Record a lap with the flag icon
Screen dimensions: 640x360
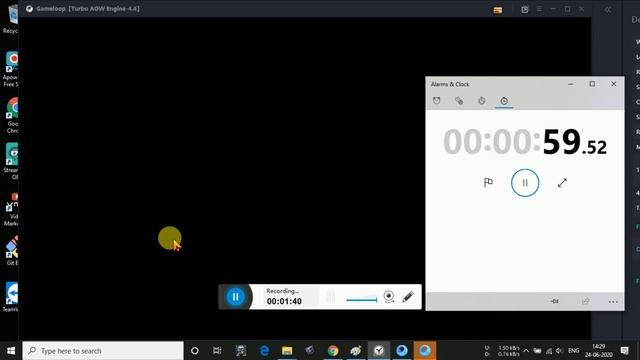(488, 182)
